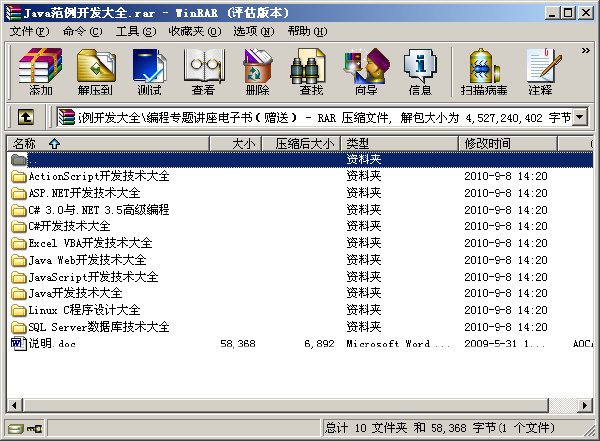
Task: Click the 2009-5-31 modified date cell
Action: (504, 344)
